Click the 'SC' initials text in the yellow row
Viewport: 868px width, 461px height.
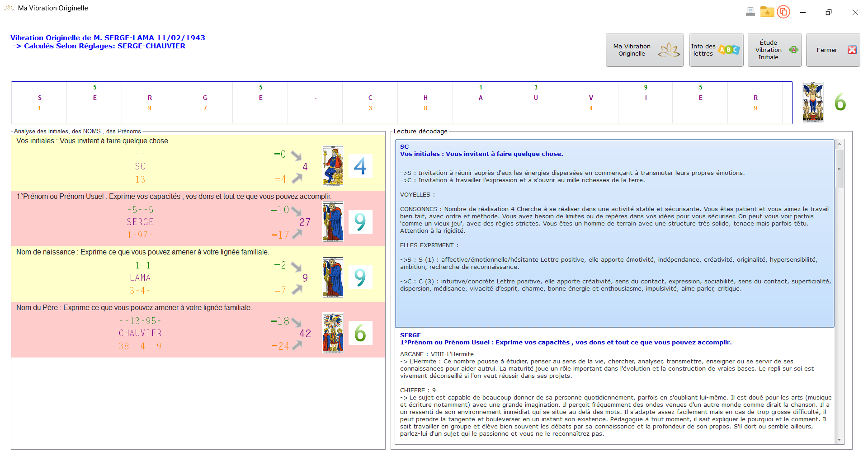click(x=140, y=166)
